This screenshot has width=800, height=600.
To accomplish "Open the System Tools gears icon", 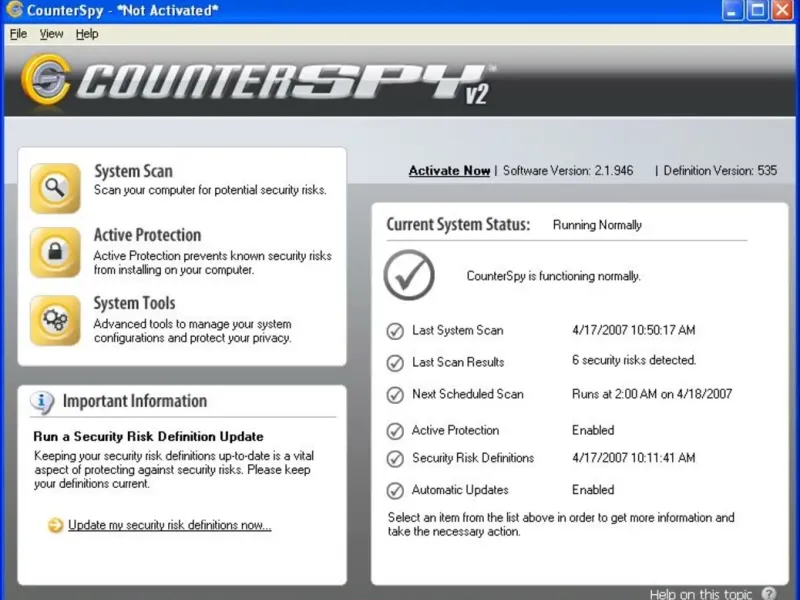I will [x=55, y=320].
